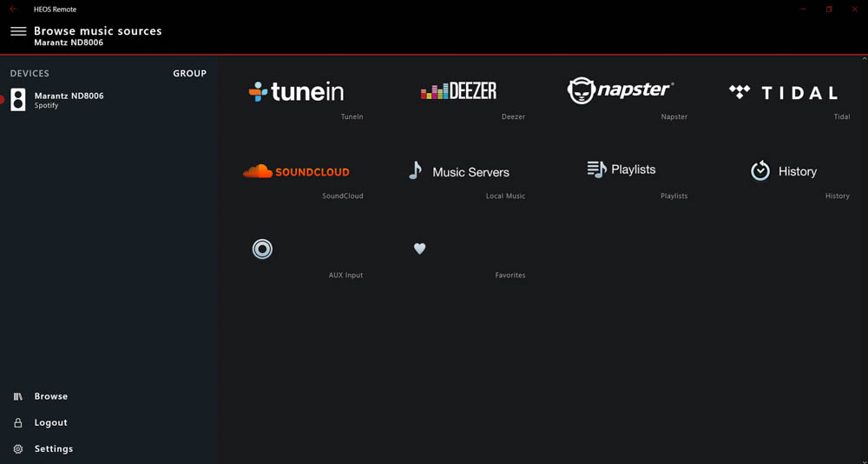The height and width of the screenshot is (464, 868).
Task: Maximize or restore the HEOS Remote window
Action: point(829,9)
